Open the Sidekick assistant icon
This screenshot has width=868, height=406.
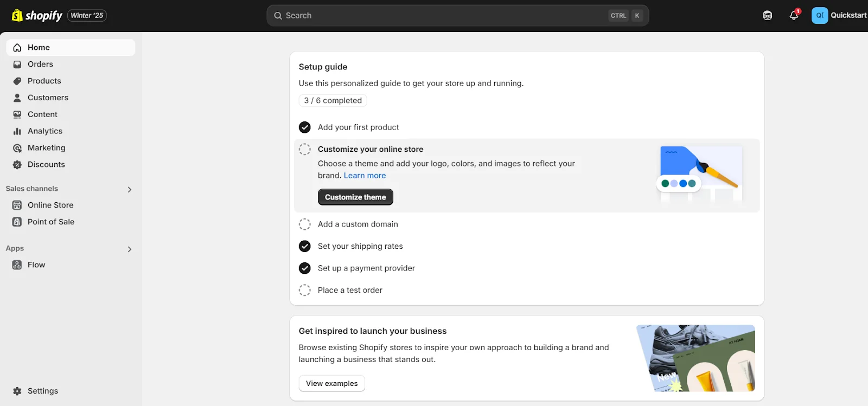(768, 16)
